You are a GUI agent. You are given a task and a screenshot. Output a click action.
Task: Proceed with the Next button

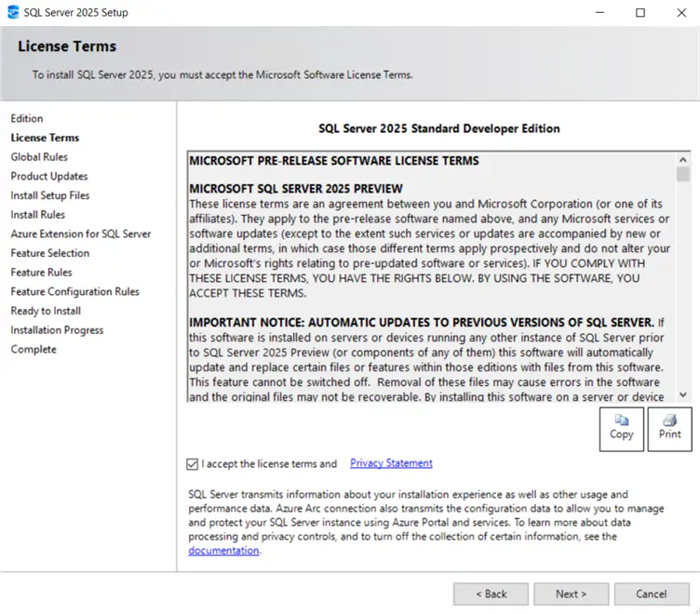click(571, 594)
